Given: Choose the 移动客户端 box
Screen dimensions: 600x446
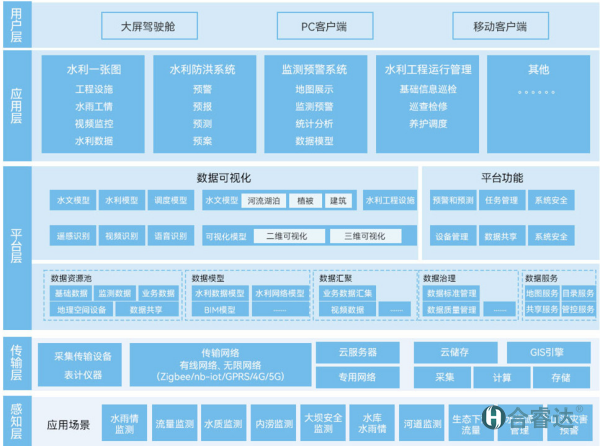Looking at the screenshot, I should coord(490,24).
